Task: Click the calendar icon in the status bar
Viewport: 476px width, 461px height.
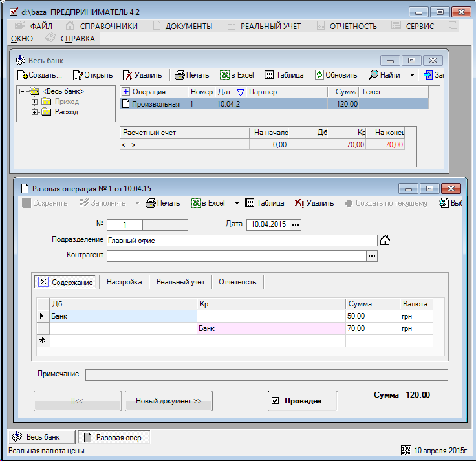Action: (406, 451)
